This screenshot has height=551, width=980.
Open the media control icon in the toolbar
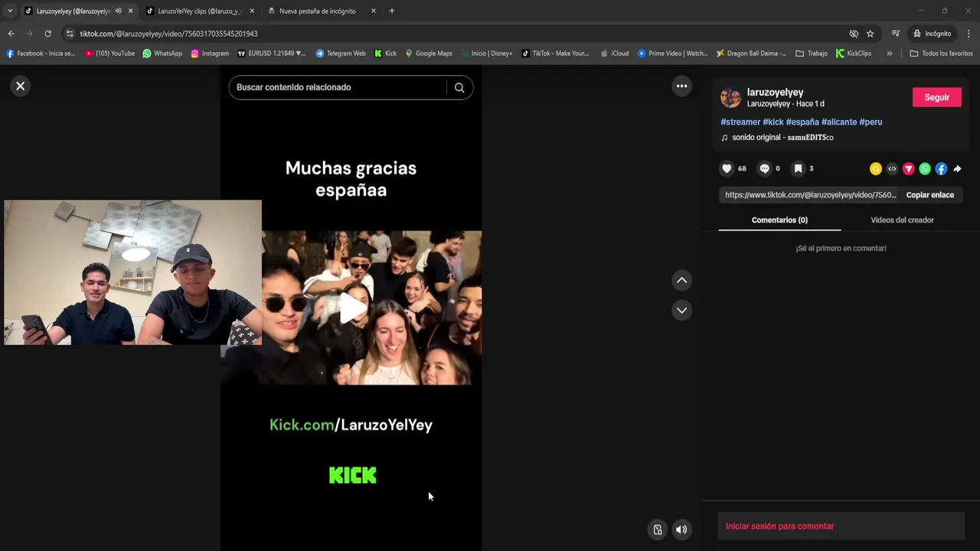point(895,34)
